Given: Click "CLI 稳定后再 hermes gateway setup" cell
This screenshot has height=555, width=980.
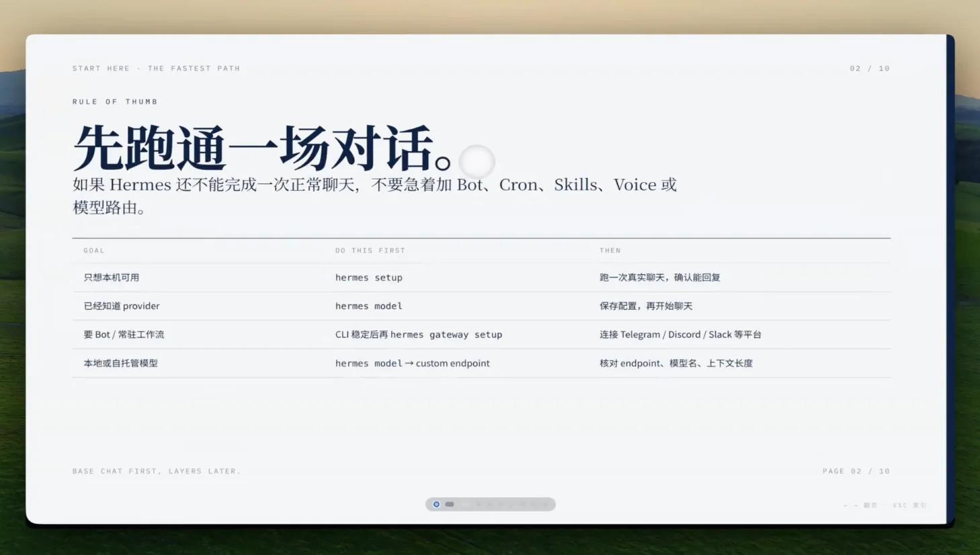Looking at the screenshot, I should coord(419,335).
